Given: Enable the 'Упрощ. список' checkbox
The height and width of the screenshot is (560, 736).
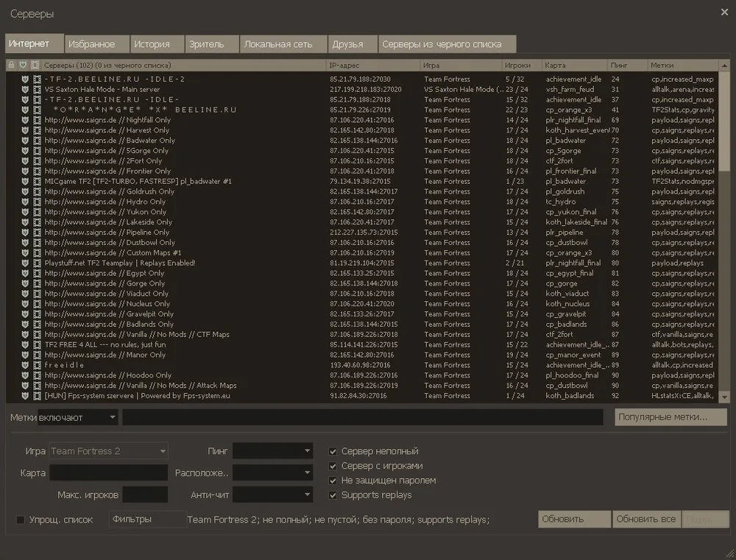Looking at the screenshot, I should pos(21,520).
